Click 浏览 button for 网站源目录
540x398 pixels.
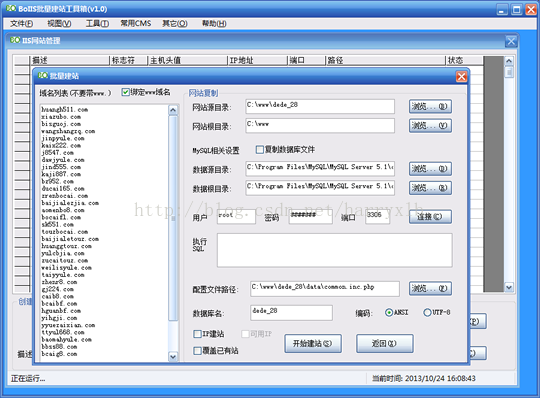click(430, 106)
